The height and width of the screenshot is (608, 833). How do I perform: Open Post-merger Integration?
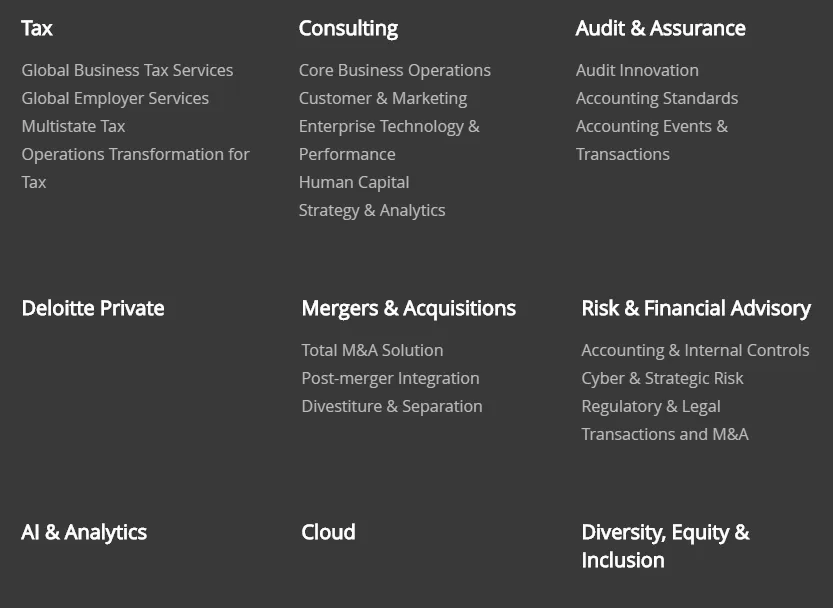(390, 378)
